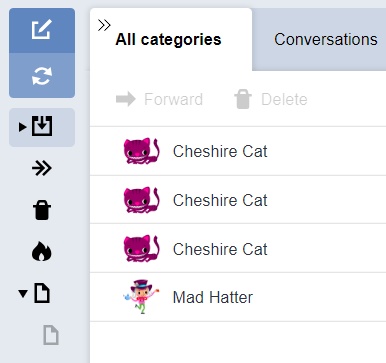Expand the Inbox folder triangle
Image resolution: width=386 pixels, height=363 pixels.
[x=22, y=127]
